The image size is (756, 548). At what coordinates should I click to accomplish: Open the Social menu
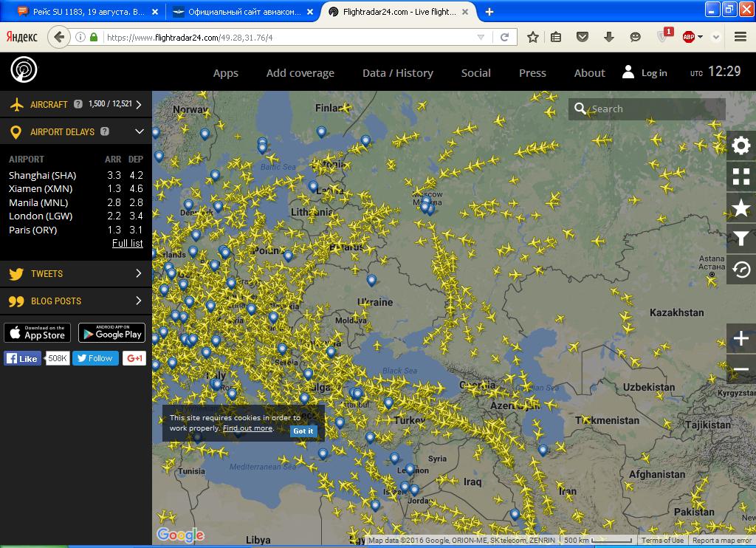click(476, 73)
